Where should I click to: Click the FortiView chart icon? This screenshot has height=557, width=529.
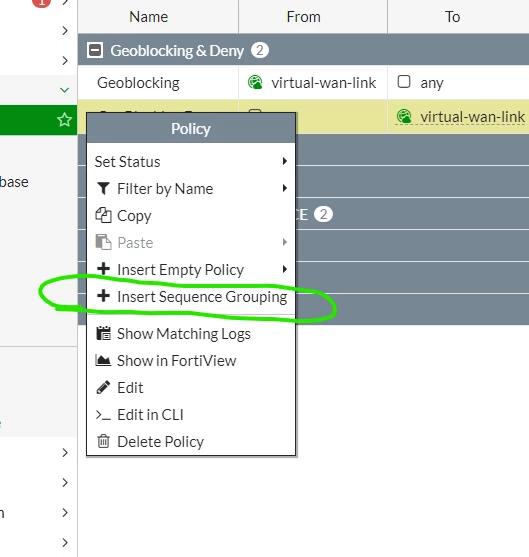[103, 360]
